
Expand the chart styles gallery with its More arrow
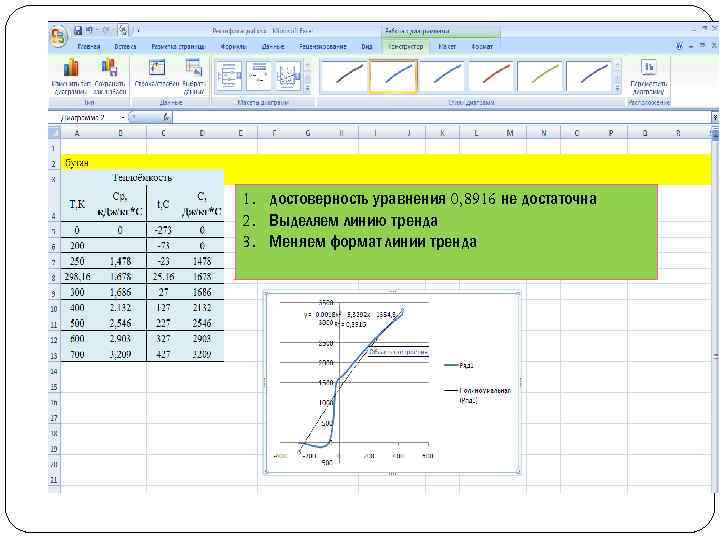618,88
